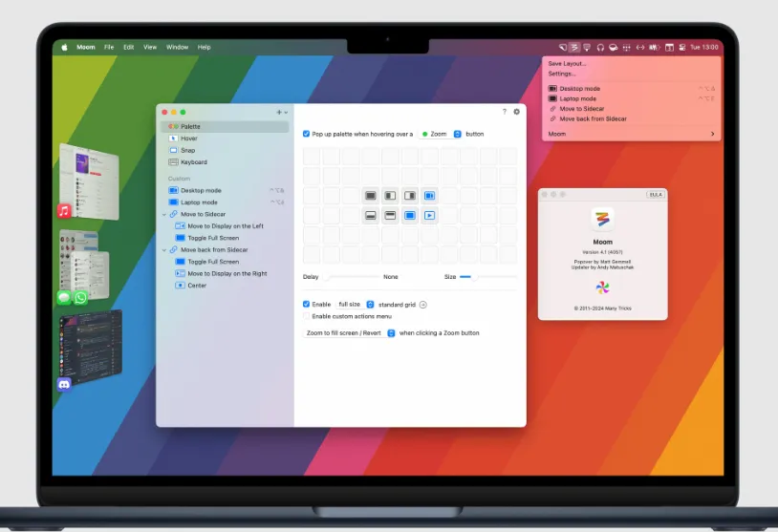Select Move to Display on the Right
The height and width of the screenshot is (532, 778).
[226, 274]
